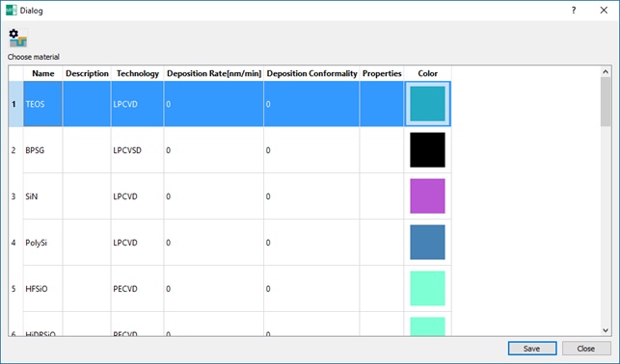Select the TEOS name cell

42,104
